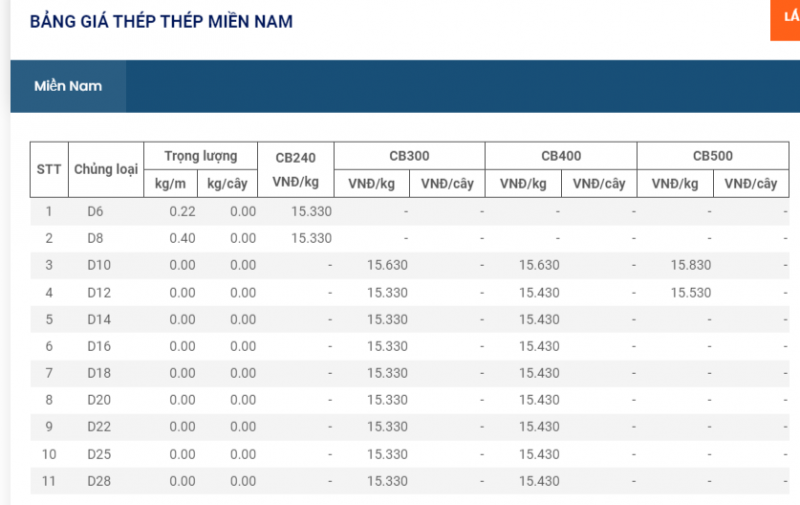
Task: Select the Chủng loại column header
Action: tap(105, 169)
